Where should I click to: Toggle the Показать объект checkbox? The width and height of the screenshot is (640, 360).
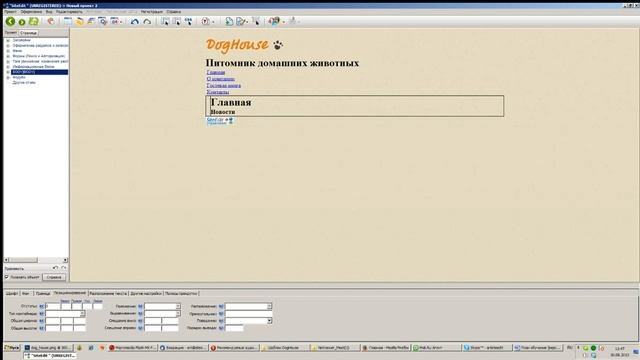(7, 277)
